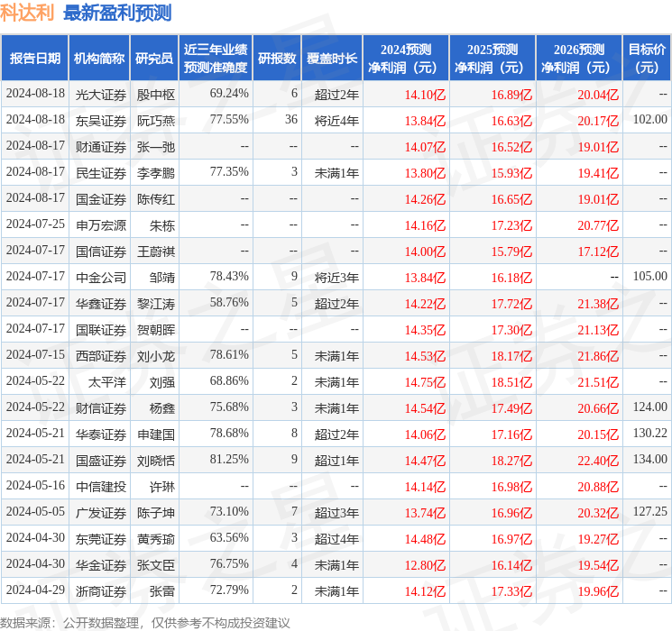The width and height of the screenshot is (672, 631).
Task: Click the 22.40亿 2026 profit forecast
Action: (598, 461)
